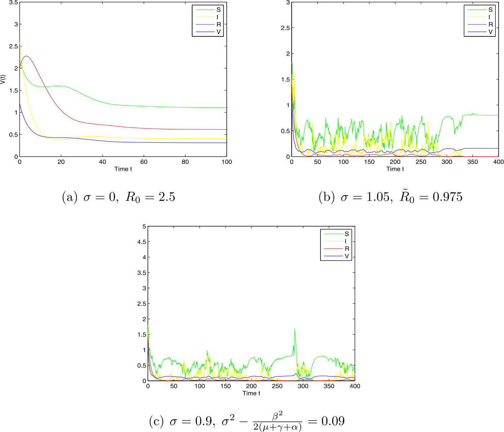
Task: Click the caption "(a) σ = 0, R0 = 2.5"
Action: [x=119, y=197]
